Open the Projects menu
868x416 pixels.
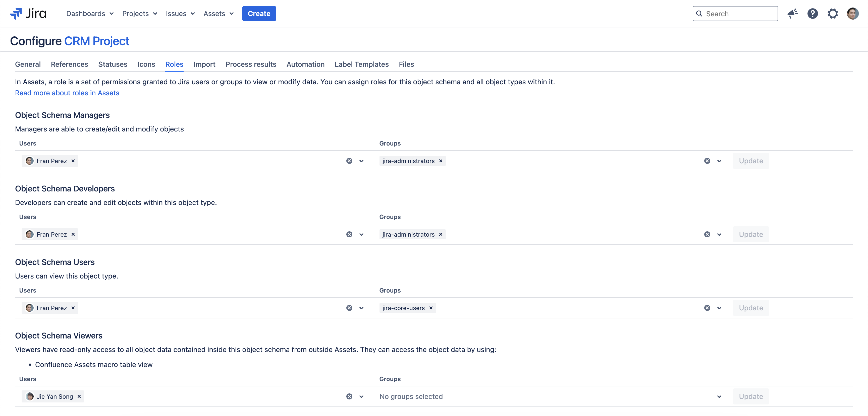pos(139,14)
